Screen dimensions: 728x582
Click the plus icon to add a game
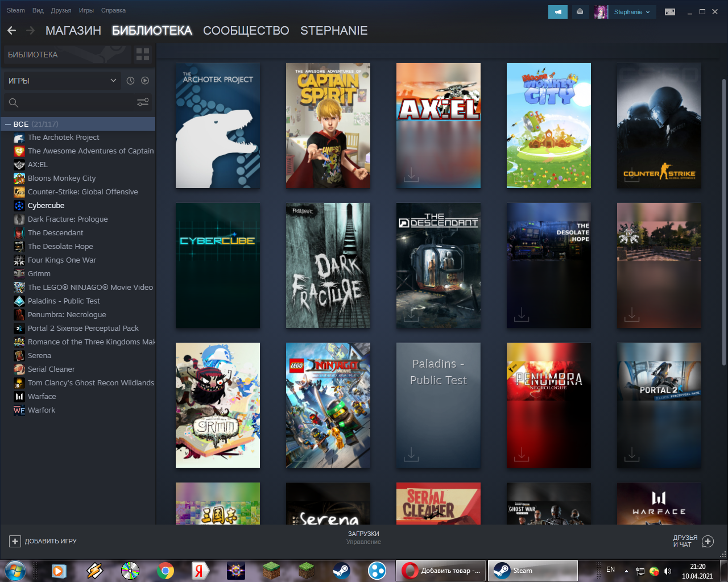click(x=15, y=541)
